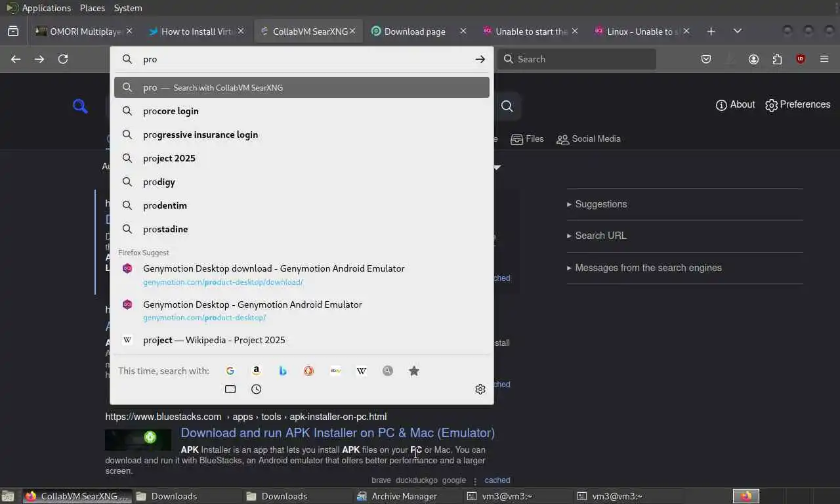Expand Messages from the search engines
This screenshot has width=840, height=504.
644,268
